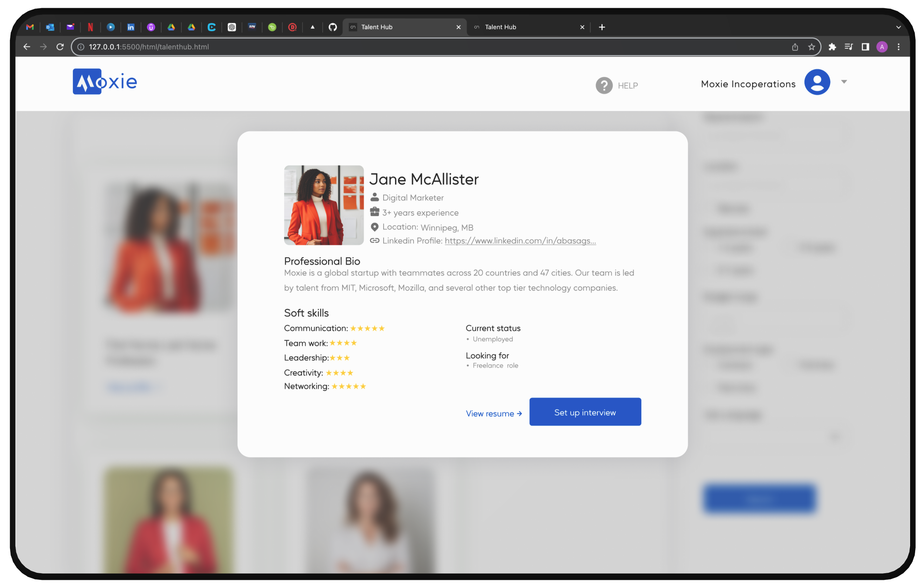Expand the tab search chevron

pyautogui.click(x=898, y=27)
